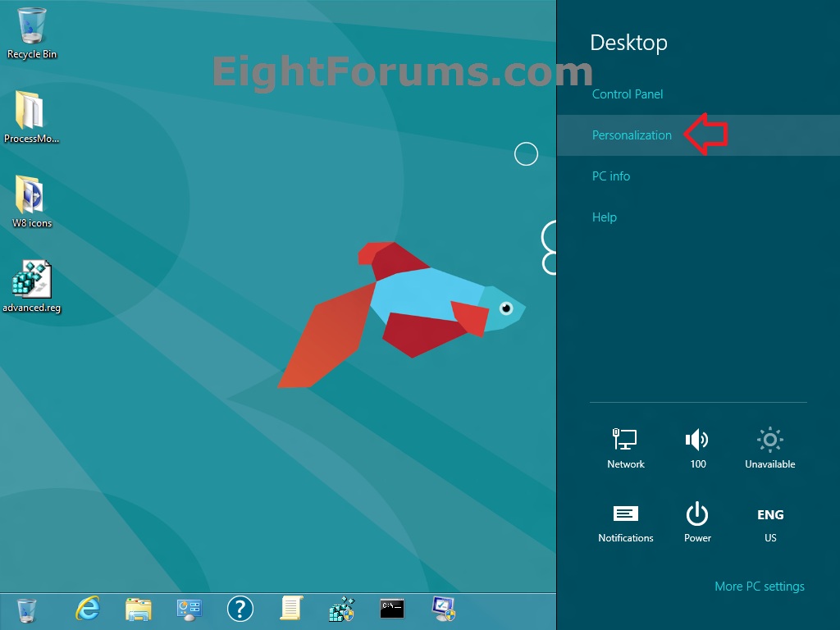The image size is (840, 630).
Task: Open Control Panel from the Settings charm
Action: (628, 94)
